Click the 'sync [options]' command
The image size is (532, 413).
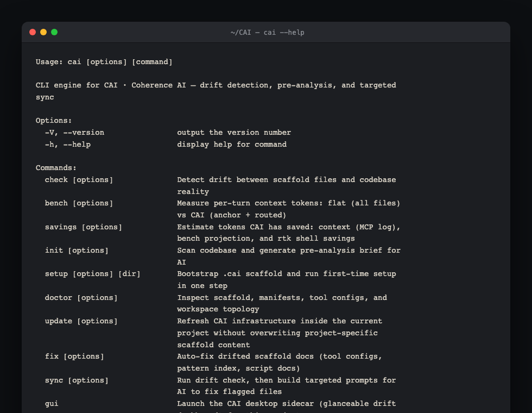[x=77, y=380]
